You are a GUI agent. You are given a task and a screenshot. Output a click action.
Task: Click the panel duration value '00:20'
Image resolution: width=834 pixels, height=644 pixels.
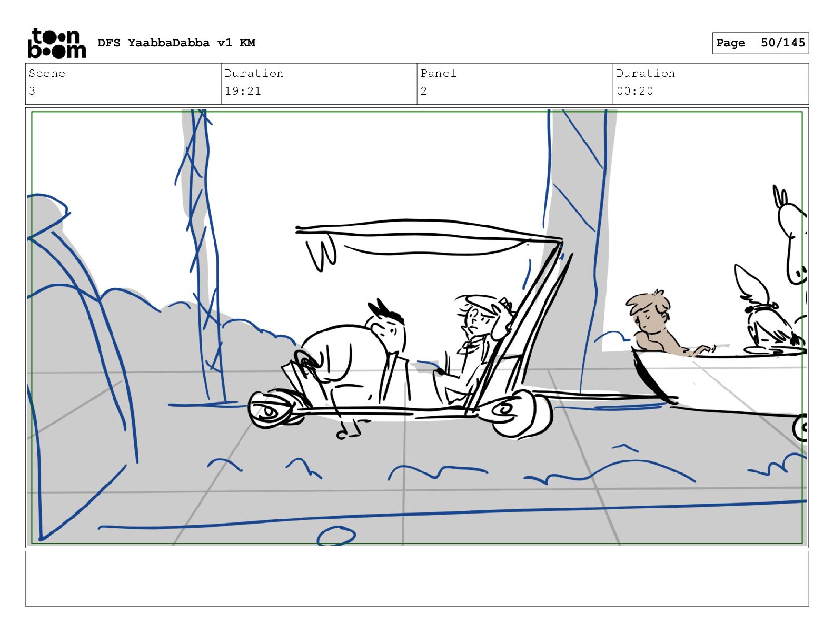click(x=635, y=91)
